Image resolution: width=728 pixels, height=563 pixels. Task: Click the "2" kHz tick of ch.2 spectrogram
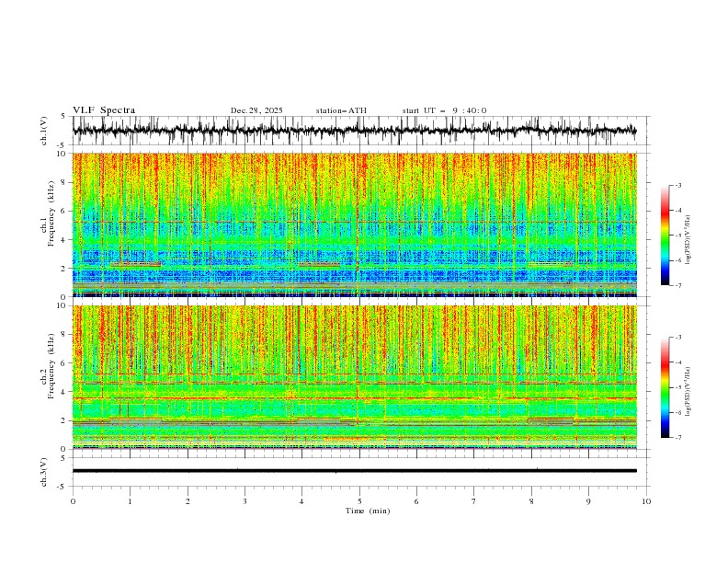click(64, 420)
